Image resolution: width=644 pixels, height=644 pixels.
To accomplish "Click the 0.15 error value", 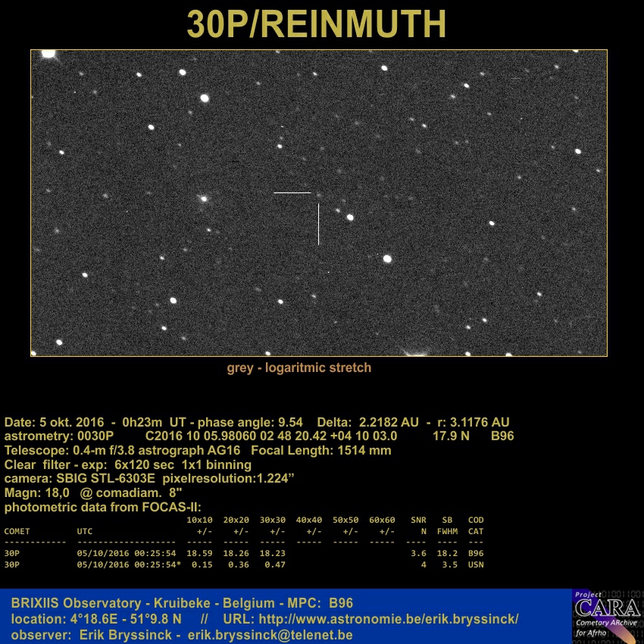I will point(202,564).
